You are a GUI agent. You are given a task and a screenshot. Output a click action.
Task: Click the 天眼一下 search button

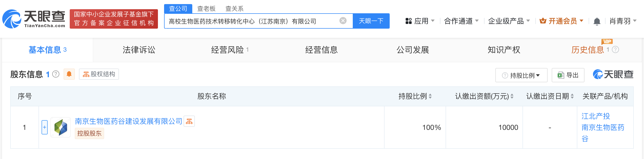(x=371, y=21)
